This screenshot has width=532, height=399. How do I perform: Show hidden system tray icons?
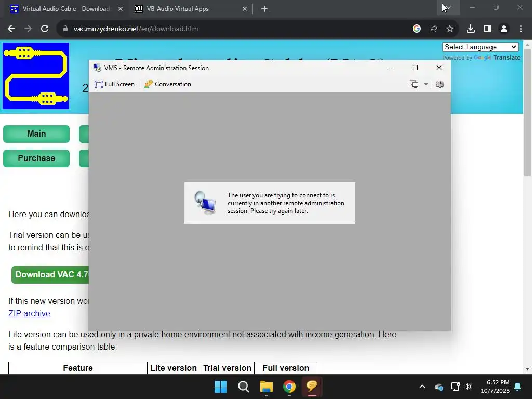pos(422,387)
